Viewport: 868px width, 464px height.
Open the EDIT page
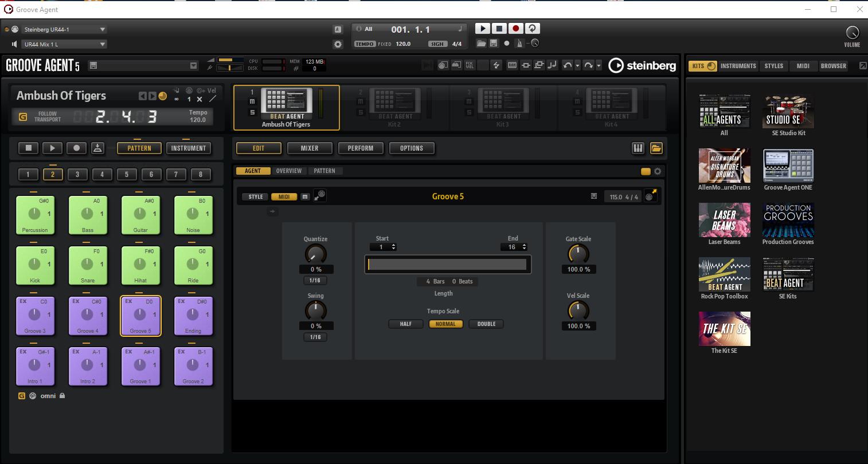(259, 148)
